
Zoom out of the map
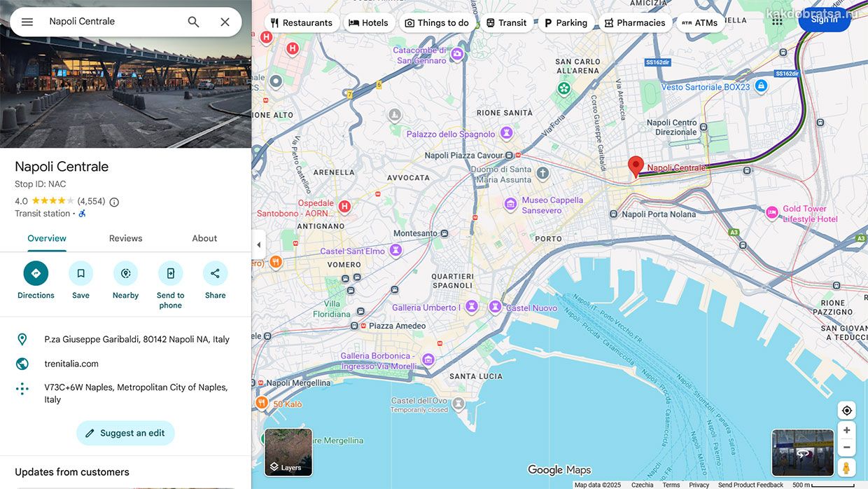pos(846,447)
